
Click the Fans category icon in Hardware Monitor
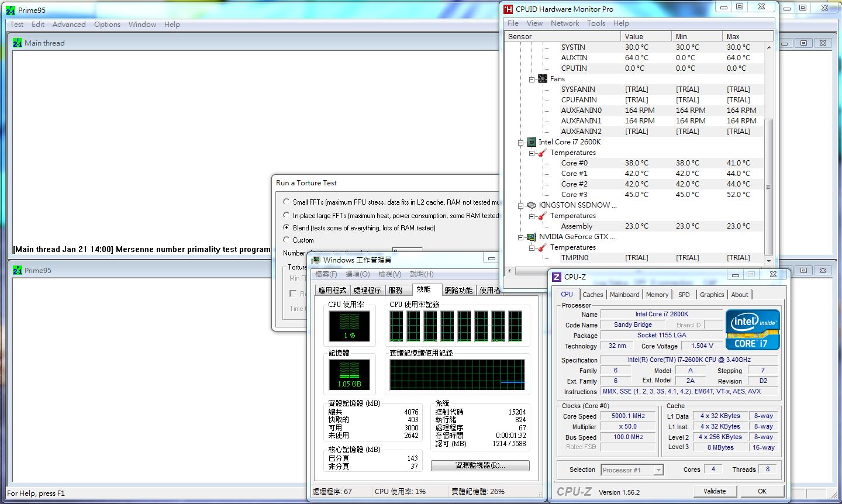click(x=543, y=79)
